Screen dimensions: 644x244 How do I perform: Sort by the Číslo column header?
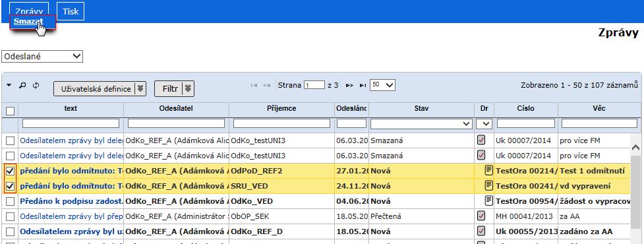click(x=526, y=108)
